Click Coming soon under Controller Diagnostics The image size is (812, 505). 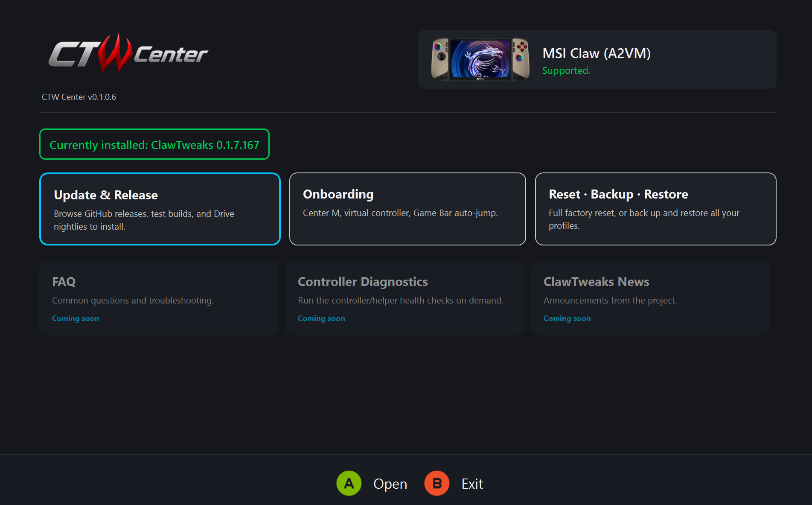coord(321,318)
